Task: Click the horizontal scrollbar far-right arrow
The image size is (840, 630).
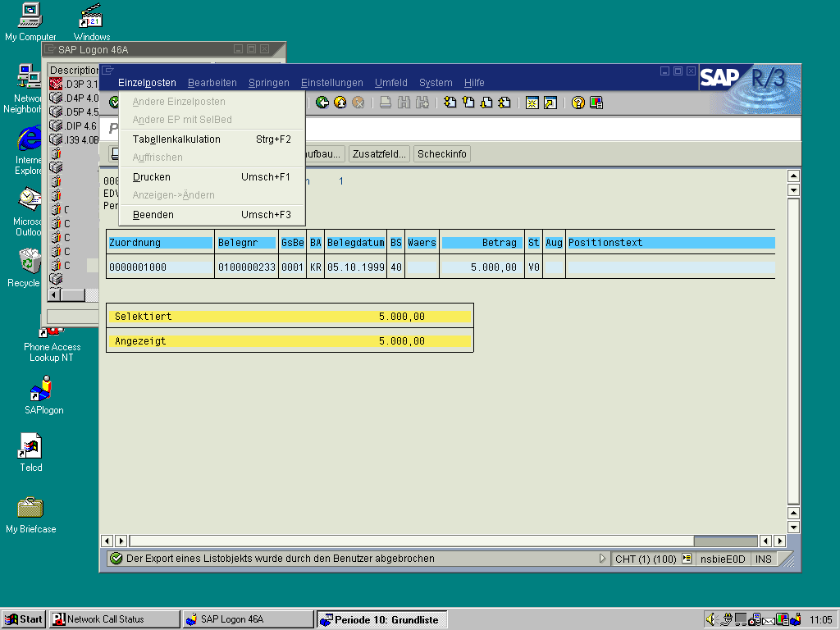Action: pos(780,541)
